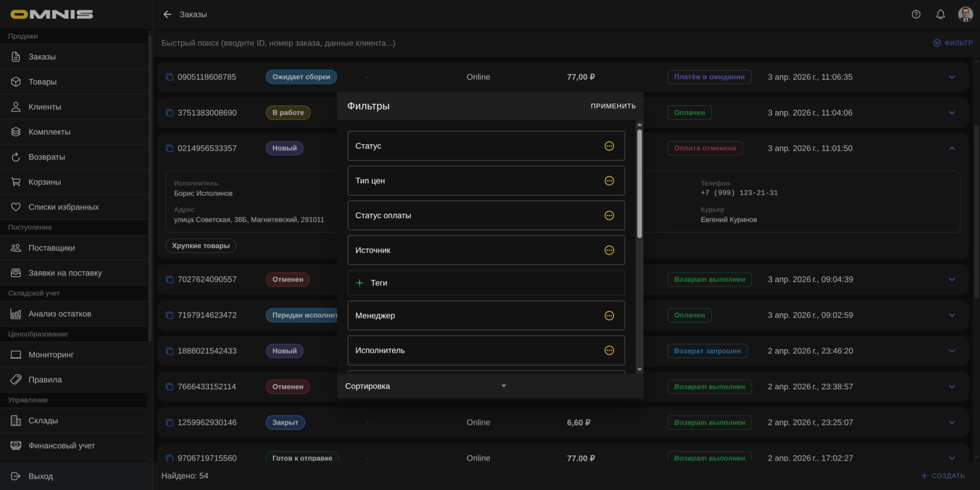Click the user avatar in top bar
The width and height of the screenshot is (980, 490).
pos(965,14)
